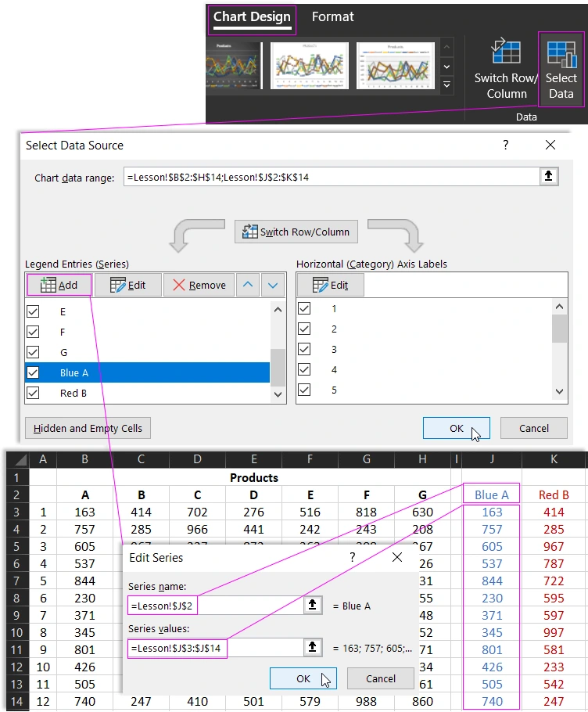The width and height of the screenshot is (588, 712).
Task: Close the Edit Series dialog
Action: pos(397,557)
